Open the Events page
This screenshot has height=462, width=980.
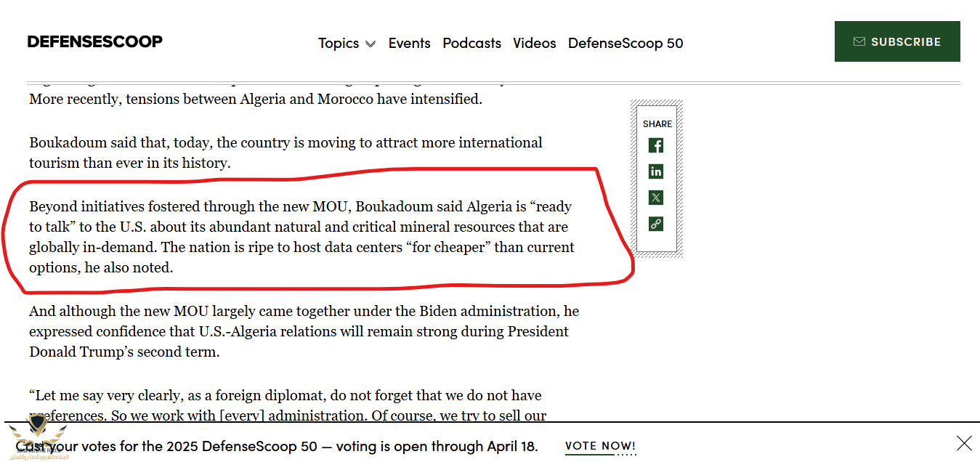409,44
